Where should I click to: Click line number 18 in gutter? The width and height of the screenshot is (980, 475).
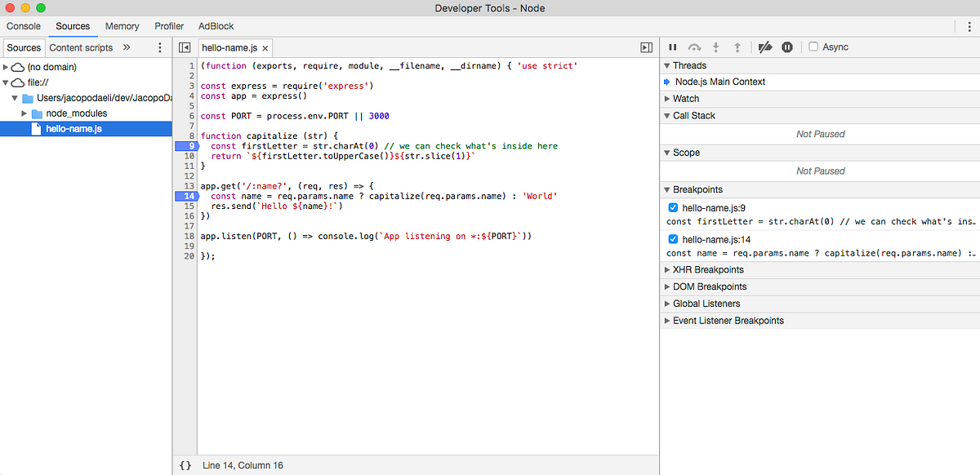189,236
